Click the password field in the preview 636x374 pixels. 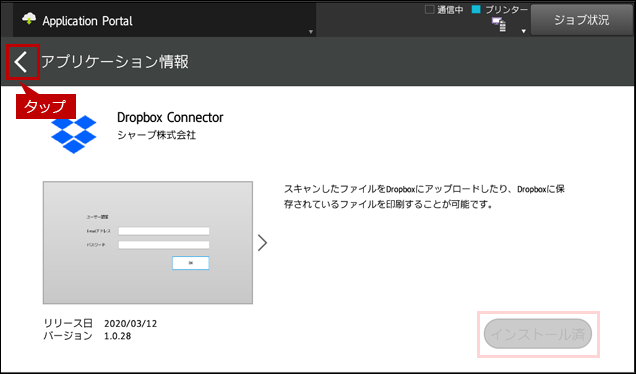[x=164, y=245]
